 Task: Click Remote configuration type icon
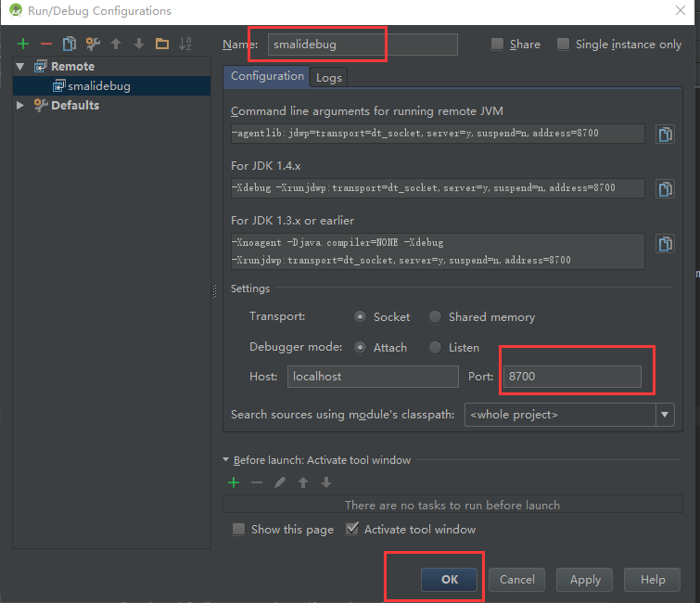pyautogui.click(x=41, y=67)
